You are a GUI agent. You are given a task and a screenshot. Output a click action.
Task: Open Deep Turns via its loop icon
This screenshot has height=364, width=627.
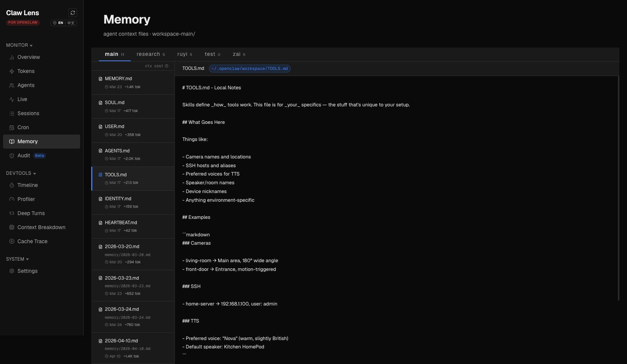coord(12,214)
